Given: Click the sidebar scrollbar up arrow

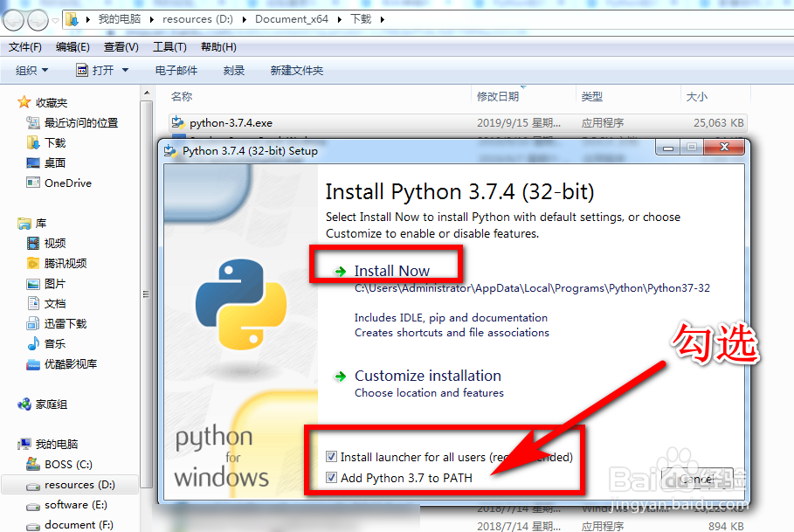Looking at the screenshot, I should point(147,93).
